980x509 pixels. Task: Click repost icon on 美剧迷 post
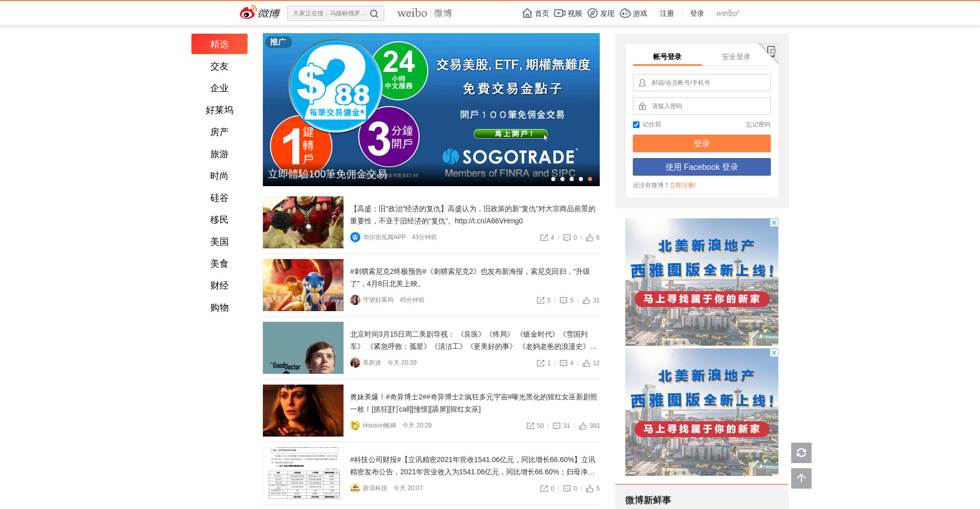click(x=541, y=363)
